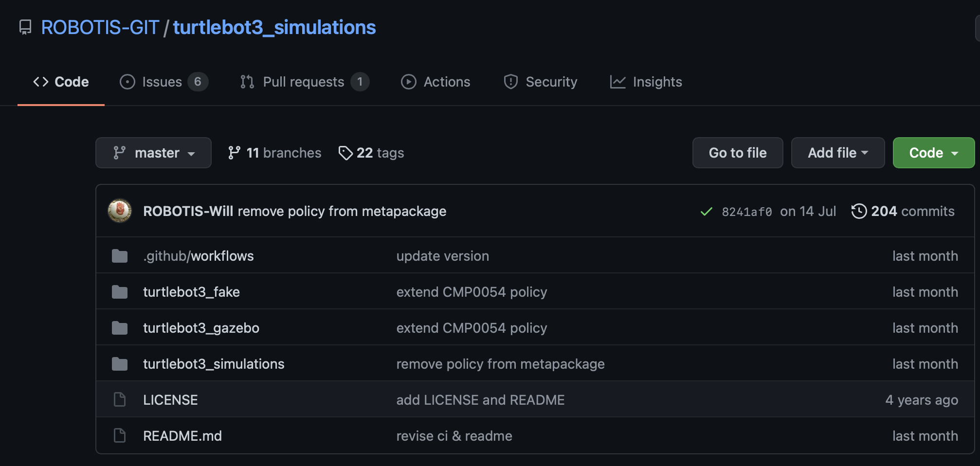Click 'last month' in .github/workflows row
The height and width of the screenshot is (466, 980).
(925, 256)
